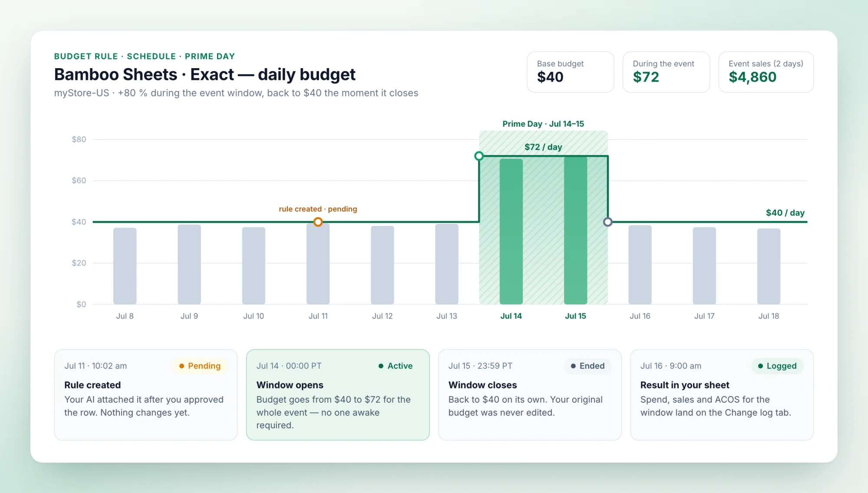The image size is (868, 493).
Task: Open the Result in your sheet heading
Action: [x=685, y=385]
